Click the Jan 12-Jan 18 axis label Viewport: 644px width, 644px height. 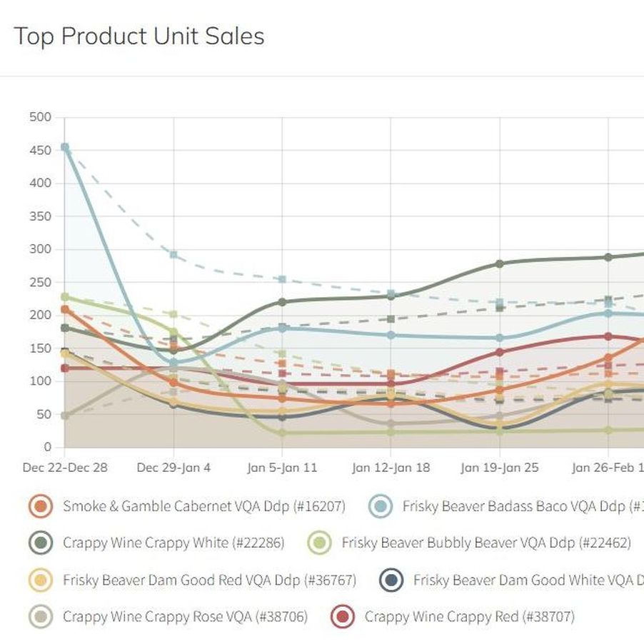tap(391, 468)
